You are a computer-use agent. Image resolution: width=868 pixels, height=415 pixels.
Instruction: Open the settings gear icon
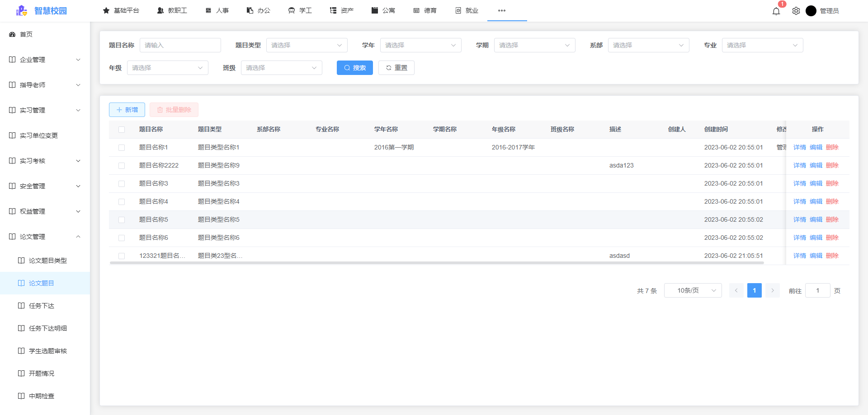tap(796, 11)
